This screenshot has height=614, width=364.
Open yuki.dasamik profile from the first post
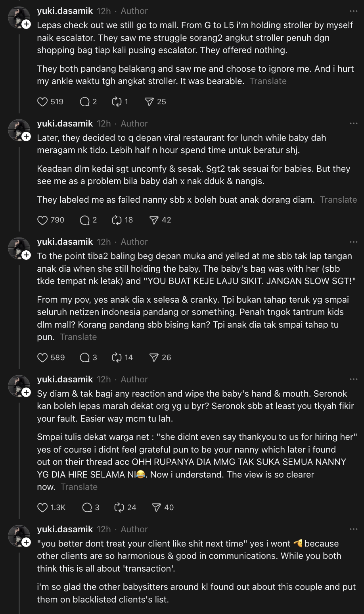click(65, 11)
